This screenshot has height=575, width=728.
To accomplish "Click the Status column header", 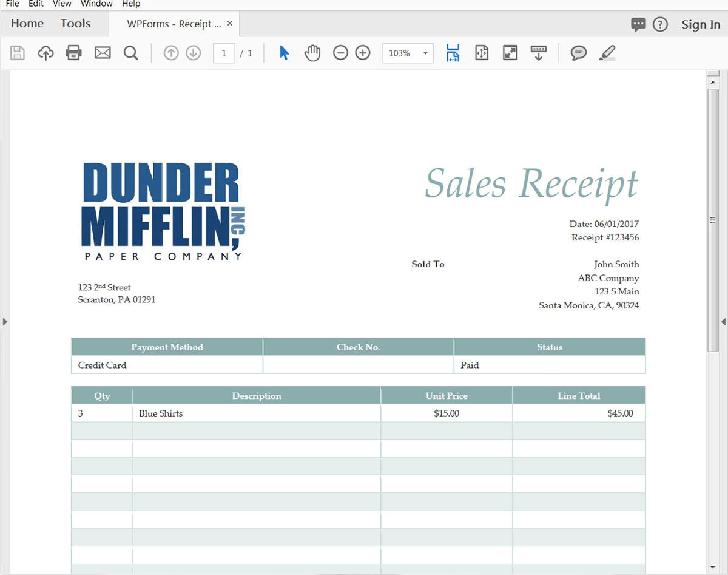I will (x=550, y=347).
